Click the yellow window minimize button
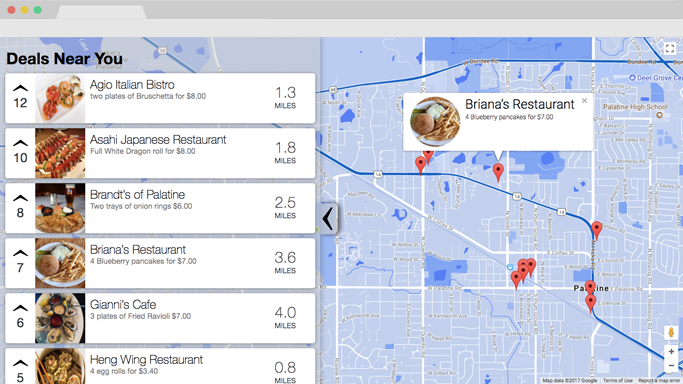This screenshot has width=683, height=384. click(25, 10)
